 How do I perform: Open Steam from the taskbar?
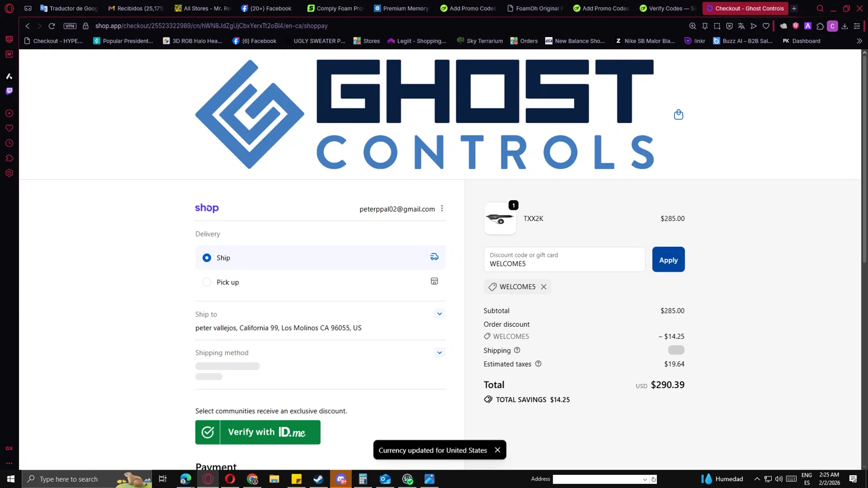(x=318, y=479)
